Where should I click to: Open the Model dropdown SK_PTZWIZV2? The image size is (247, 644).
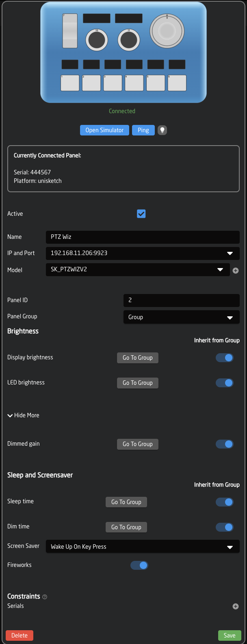click(x=137, y=270)
